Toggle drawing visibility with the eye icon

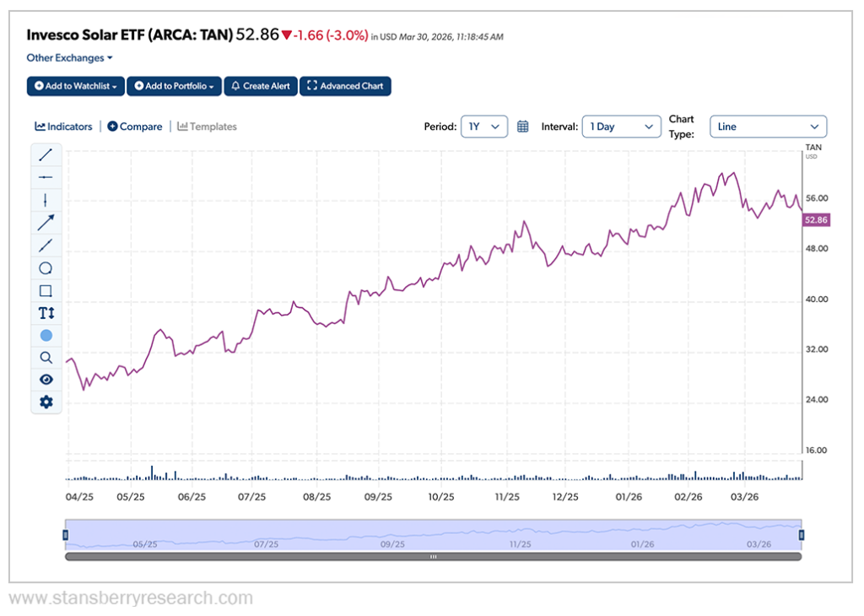click(46, 380)
